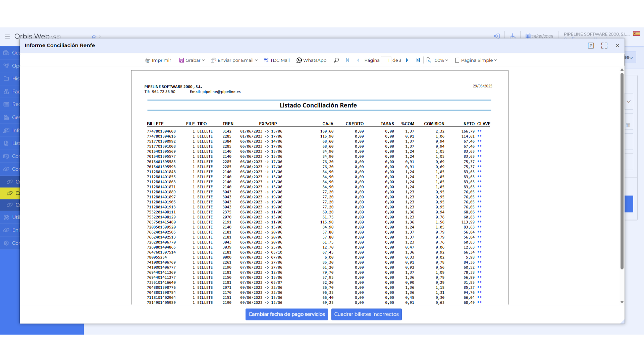Screen dimensions: 644x362
Task: Click the page number input field
Action: pyautogui.click(x=386, y=60)
